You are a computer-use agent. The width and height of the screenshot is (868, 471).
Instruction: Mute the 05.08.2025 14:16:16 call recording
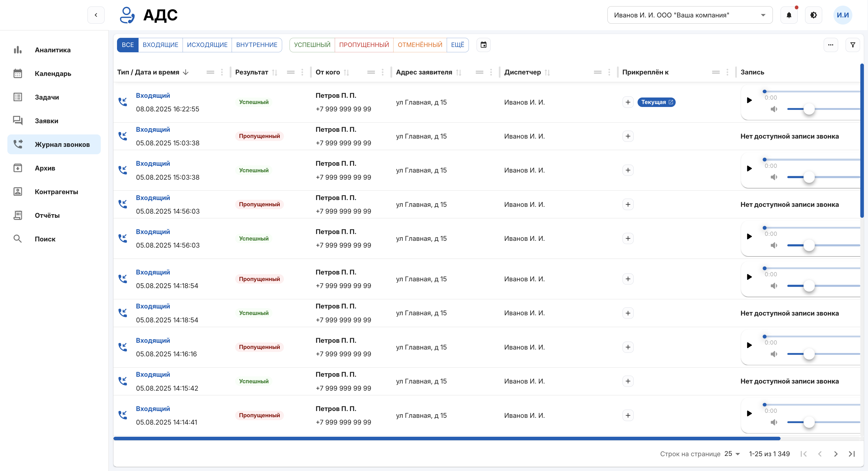(x=774, y=354)
